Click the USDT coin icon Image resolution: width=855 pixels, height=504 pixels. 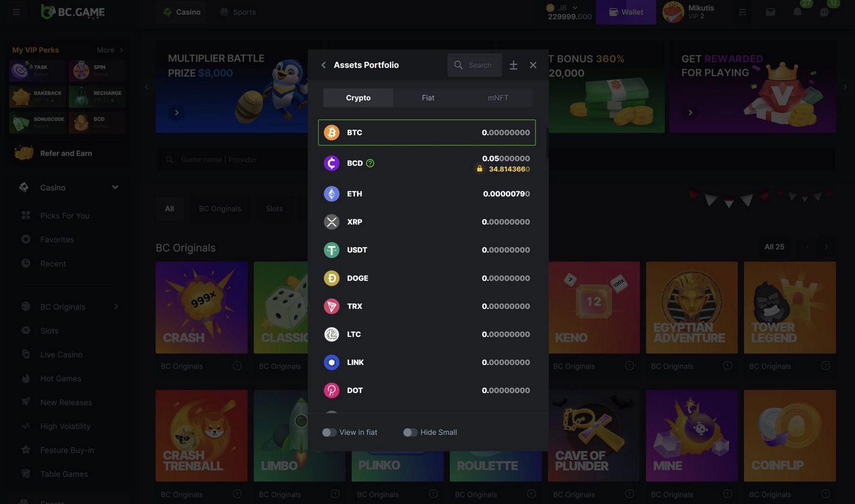tap(332, 250)
